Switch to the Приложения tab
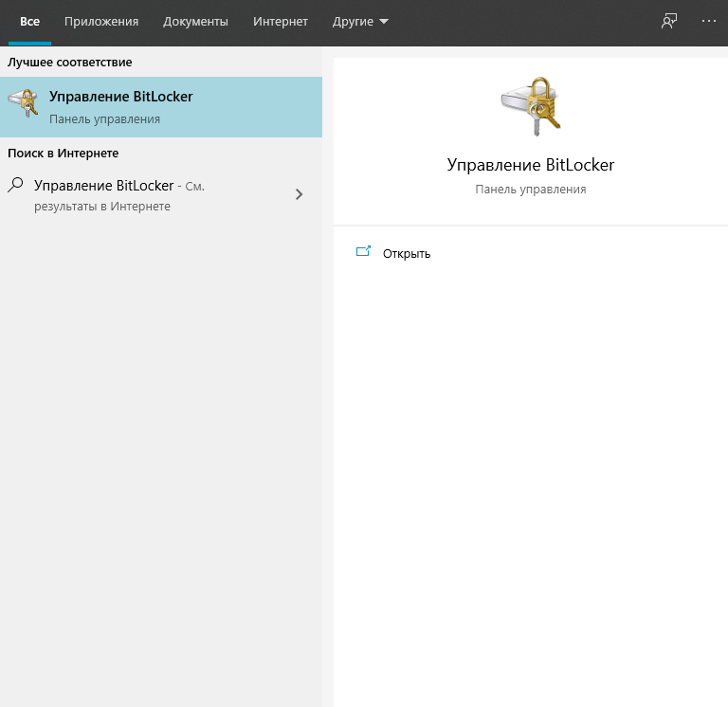The height and width of the screenshot is (707, 728). (101, 21)
